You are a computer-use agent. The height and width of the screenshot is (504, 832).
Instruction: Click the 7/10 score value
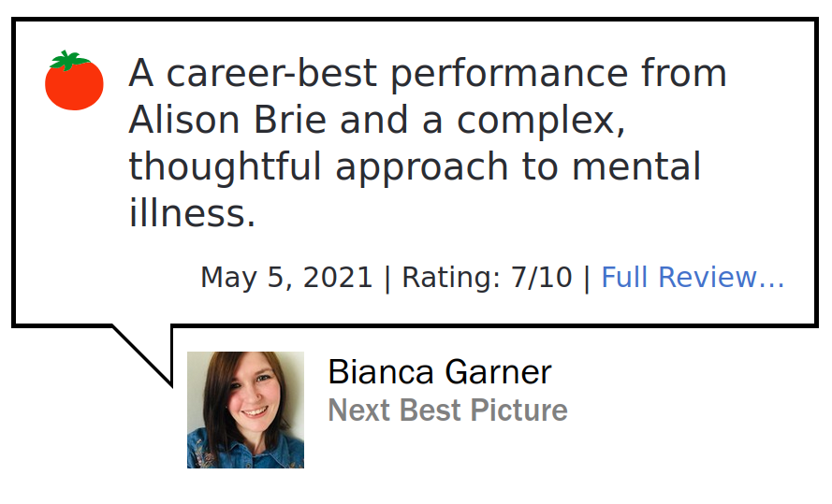point(541,278)
